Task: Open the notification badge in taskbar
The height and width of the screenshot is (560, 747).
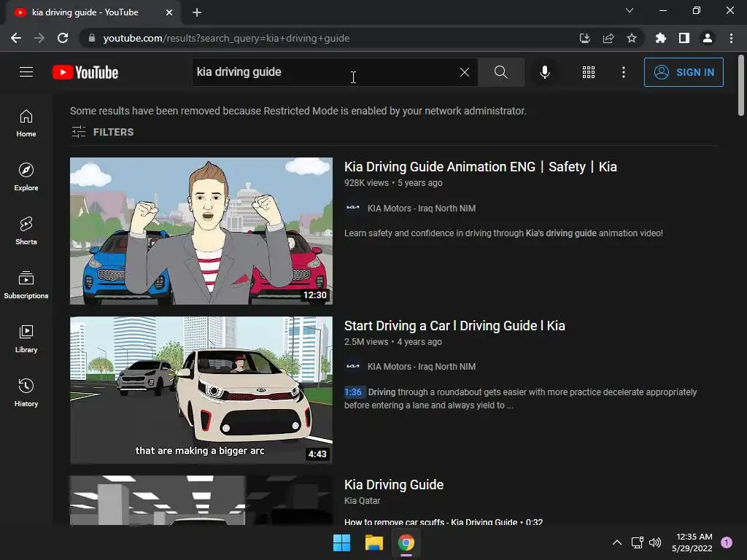Action: (726, 542)
